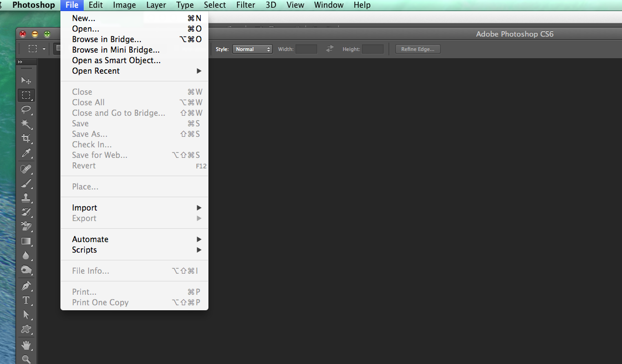
Task: Select the Clone Stamp tool
Action: 26,198
